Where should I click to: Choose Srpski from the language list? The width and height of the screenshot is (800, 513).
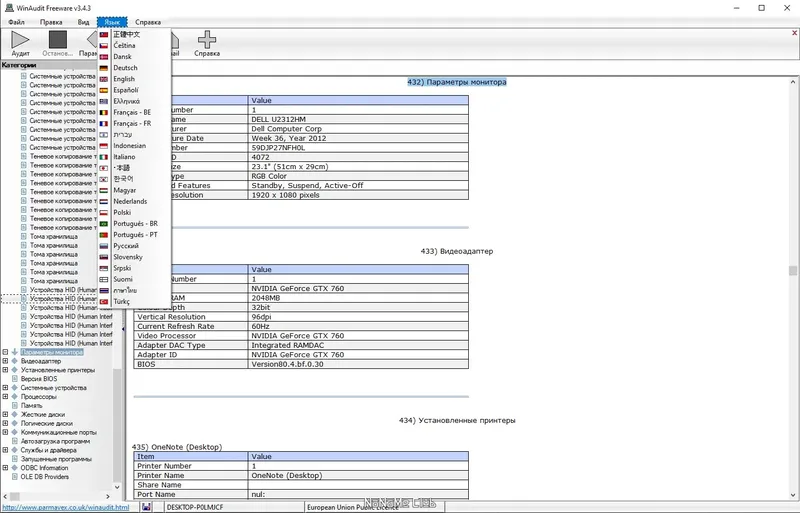(122, 268)
